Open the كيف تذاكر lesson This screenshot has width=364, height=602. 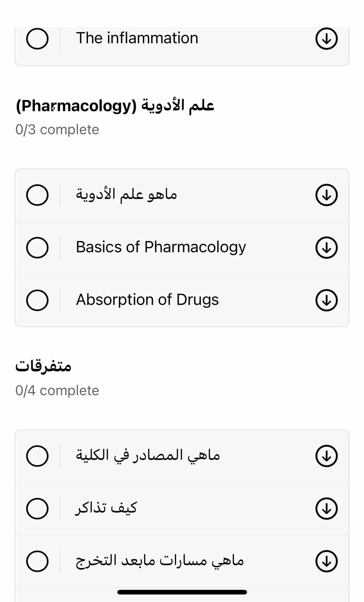(x=106, y=508)
